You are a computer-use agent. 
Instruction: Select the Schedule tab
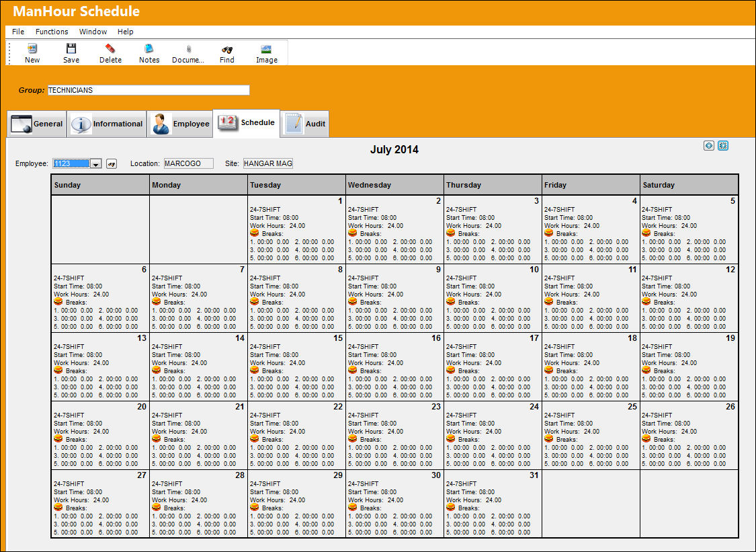tap(247, 123)
